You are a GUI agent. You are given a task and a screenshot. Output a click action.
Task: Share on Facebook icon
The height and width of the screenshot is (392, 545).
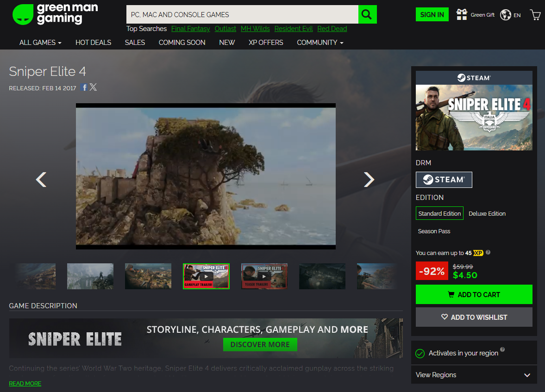pyautogui.click(x=84, y=87)
